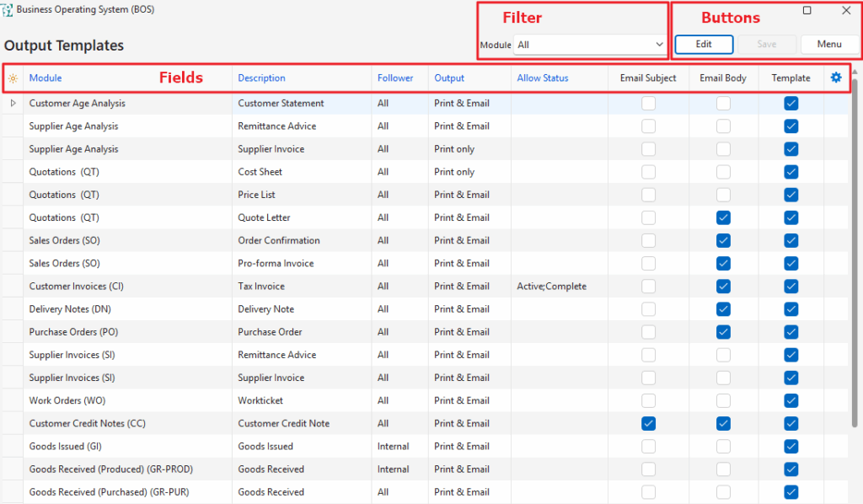863x504 pixels.
Task: Sort by the Description column header
Action: click(261, 78)
